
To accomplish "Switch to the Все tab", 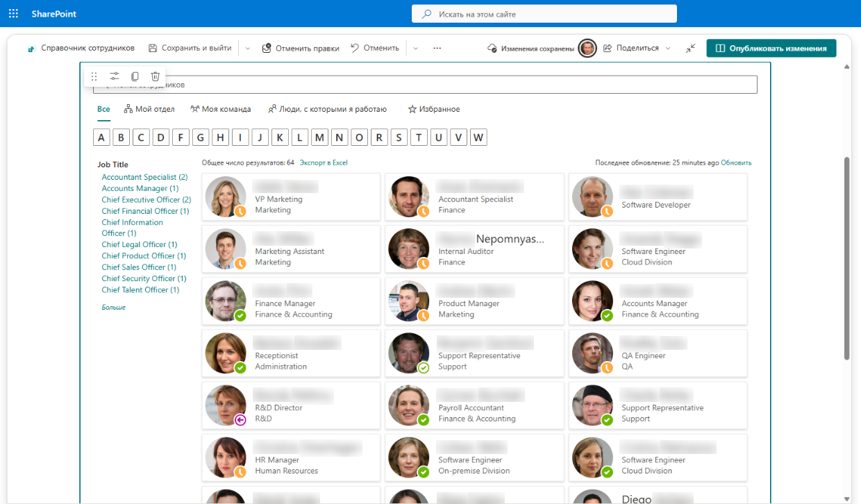I will click(103, 109).
